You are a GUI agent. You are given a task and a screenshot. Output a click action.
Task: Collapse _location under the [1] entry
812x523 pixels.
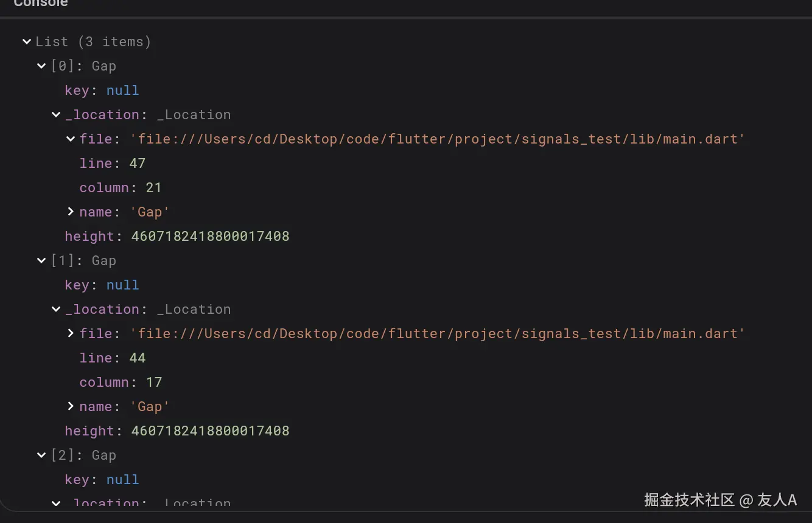pyautogui.click(x=56, y=310)
